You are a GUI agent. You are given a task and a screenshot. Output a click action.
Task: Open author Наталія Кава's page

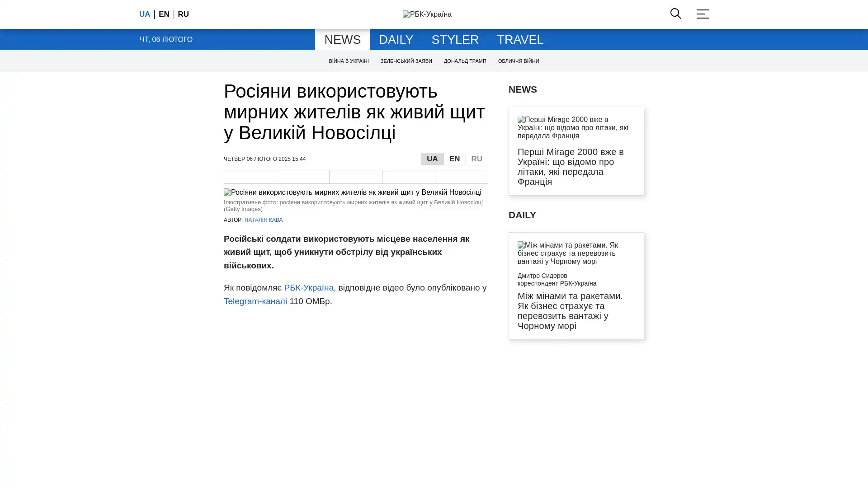pyautogui.click(x=263, y=220)
